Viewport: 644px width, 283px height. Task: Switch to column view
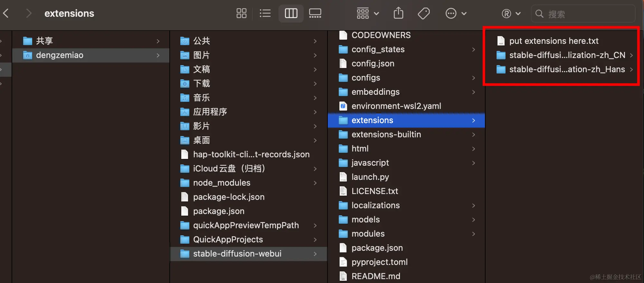pyautogui.click(x=291, y=13)
